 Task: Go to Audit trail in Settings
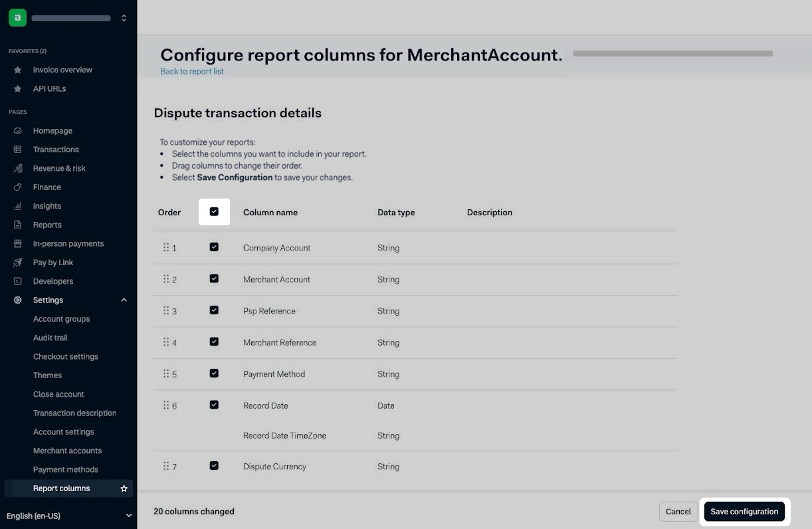[51, 338]
